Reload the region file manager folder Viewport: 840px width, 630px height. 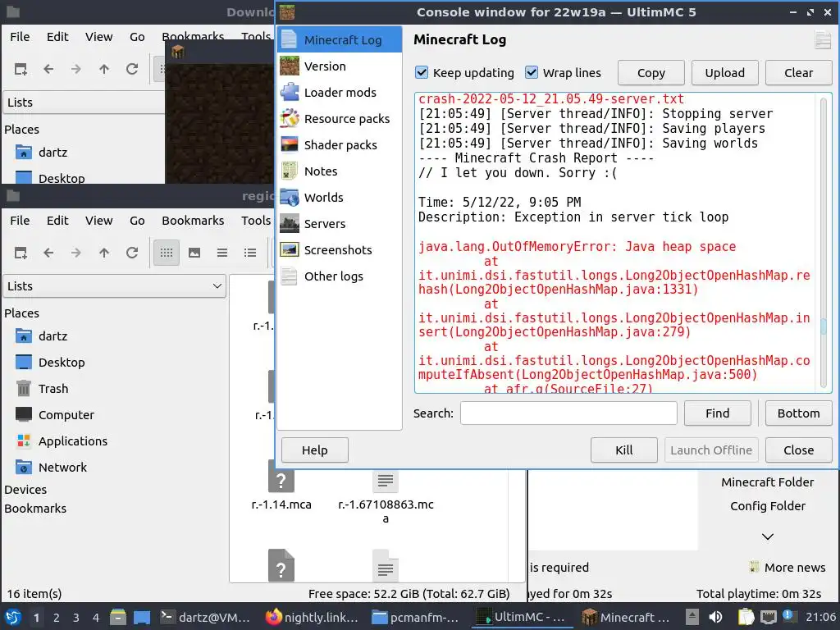[x=132, y=253]
